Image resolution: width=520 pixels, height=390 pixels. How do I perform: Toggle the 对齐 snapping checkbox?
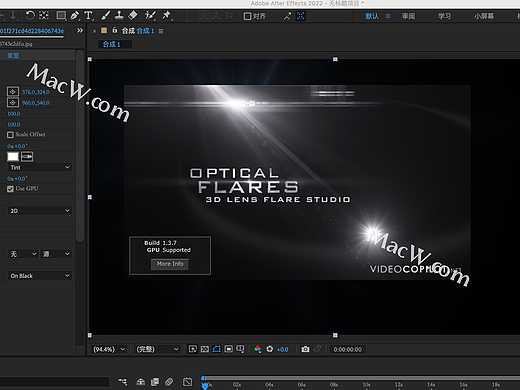(x=247, y=16)
